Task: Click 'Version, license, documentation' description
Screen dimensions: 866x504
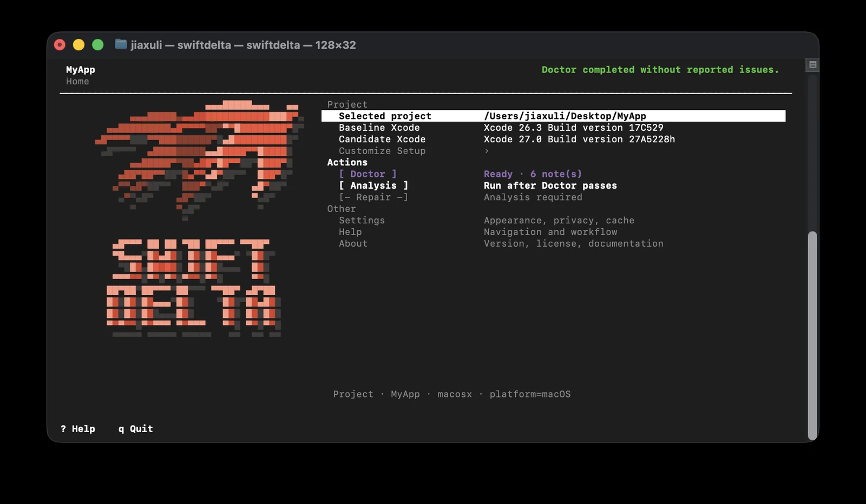Action: point(574,243)
